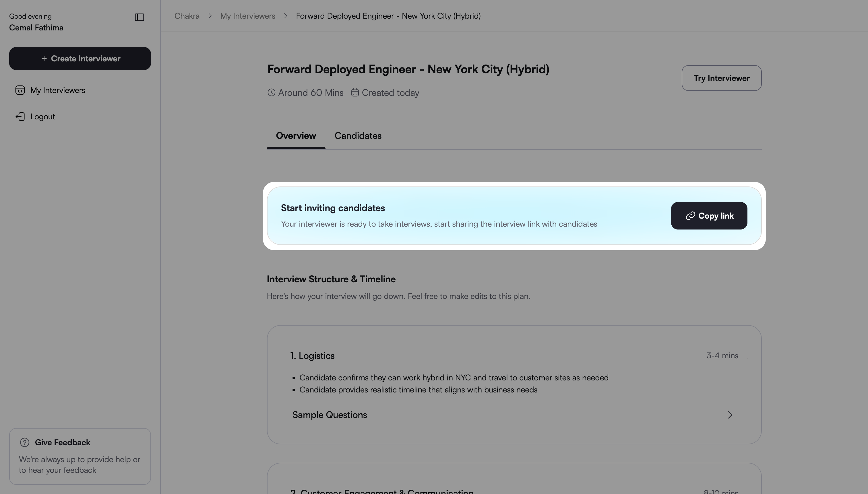
Task: Click Logout in the sidebar
Action: pos(42,117)
